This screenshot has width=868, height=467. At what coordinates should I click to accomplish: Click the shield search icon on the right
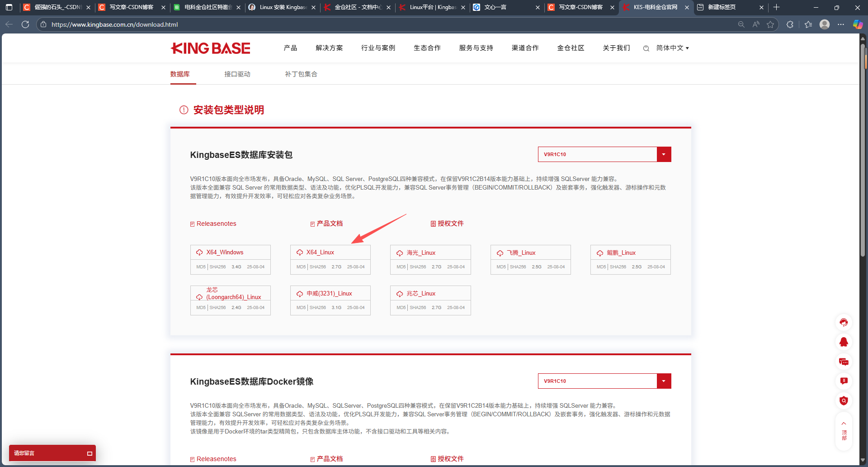pyautogui.click(x=844, y=401)
